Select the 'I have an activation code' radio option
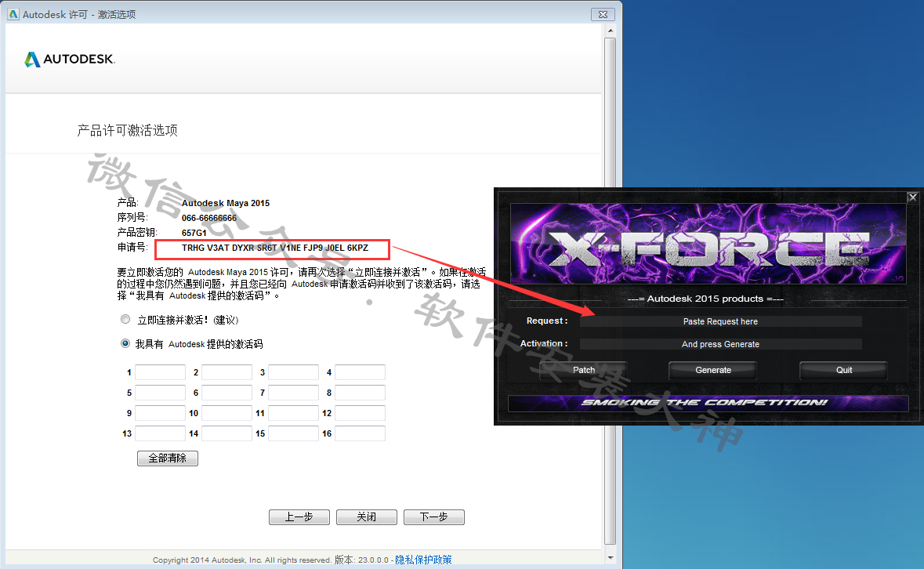The width and height of the screenshot is (924, 569). pyautogui.click(x=125, y=343)
